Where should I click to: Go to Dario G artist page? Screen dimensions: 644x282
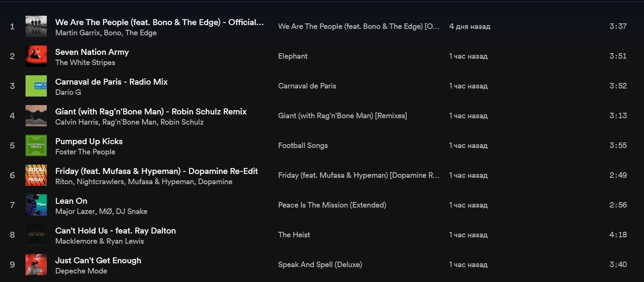click(x=68, y=92)
